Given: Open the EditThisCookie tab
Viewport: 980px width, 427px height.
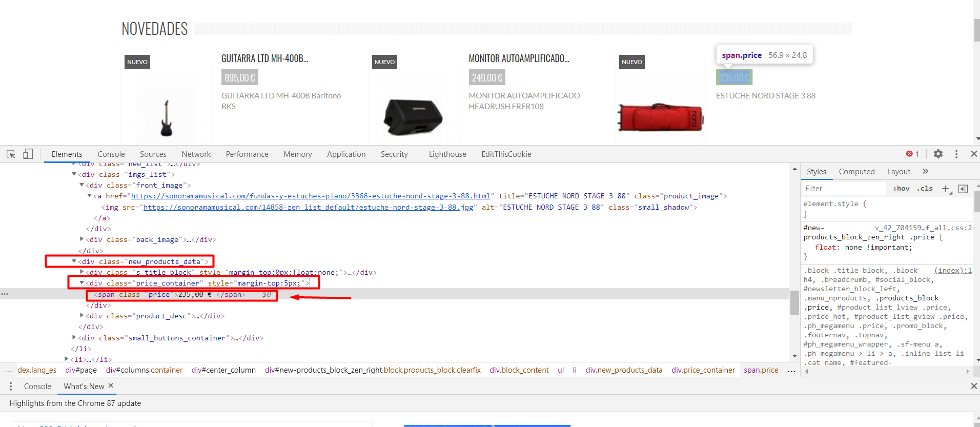Looking at the screenshot, I should click(x=506, y=154).
